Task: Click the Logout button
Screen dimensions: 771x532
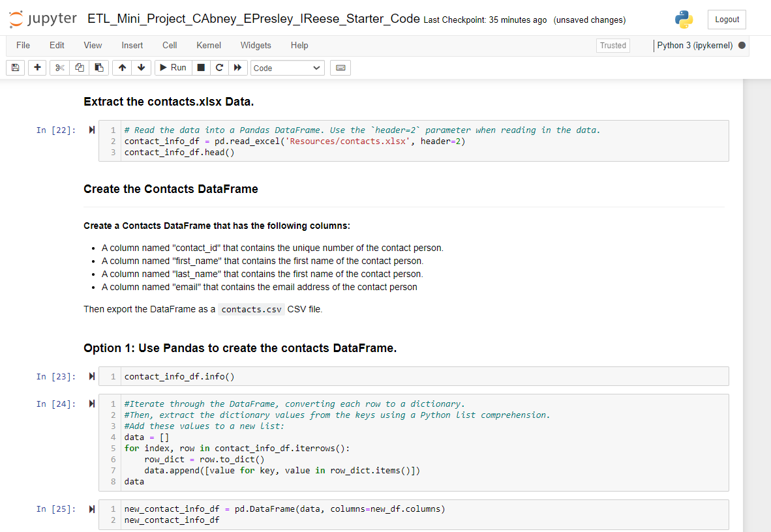Action: coord(726,19)
